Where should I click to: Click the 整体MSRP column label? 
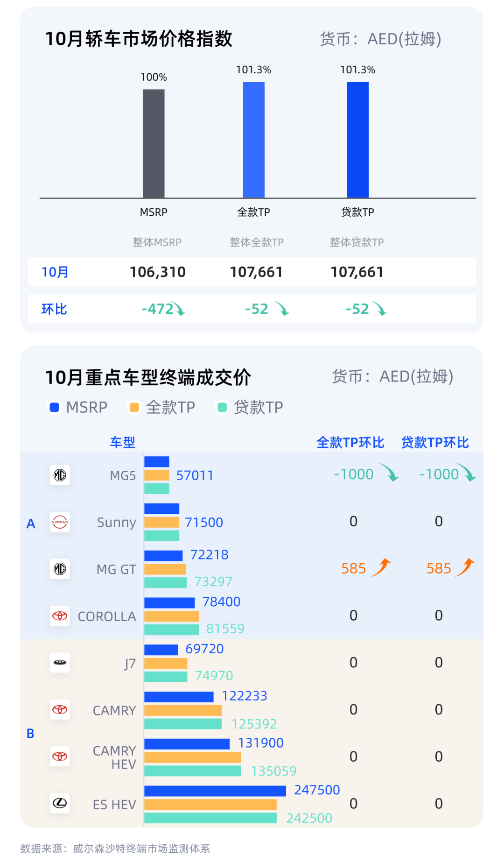pyautogui.click(x=157, y=242)
